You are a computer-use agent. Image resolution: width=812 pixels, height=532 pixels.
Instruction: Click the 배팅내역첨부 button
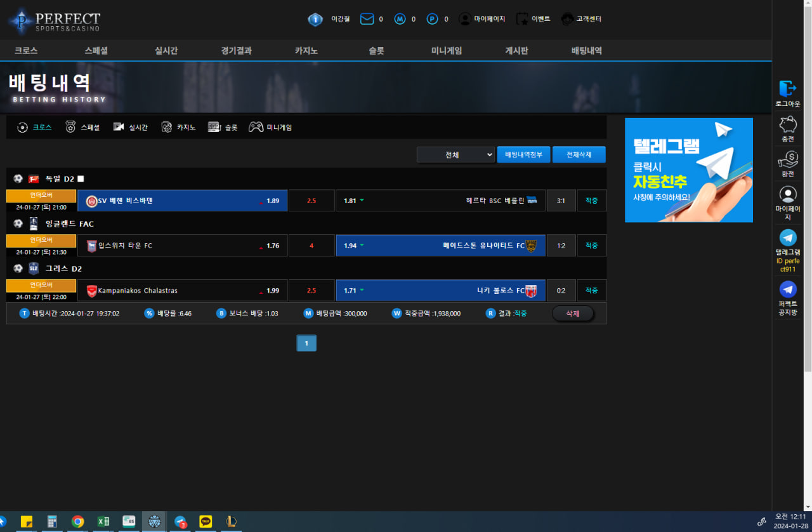(x=523, y=154)
